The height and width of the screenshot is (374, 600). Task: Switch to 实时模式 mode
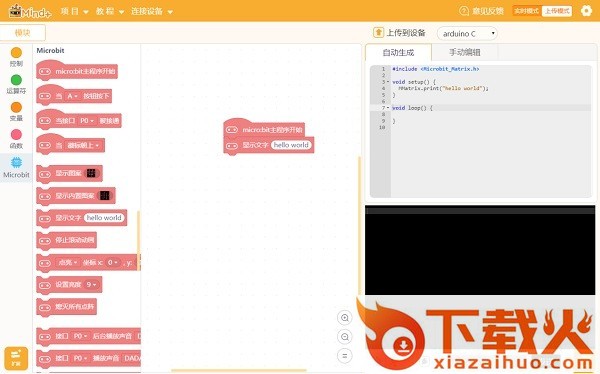tap(527, 11)
